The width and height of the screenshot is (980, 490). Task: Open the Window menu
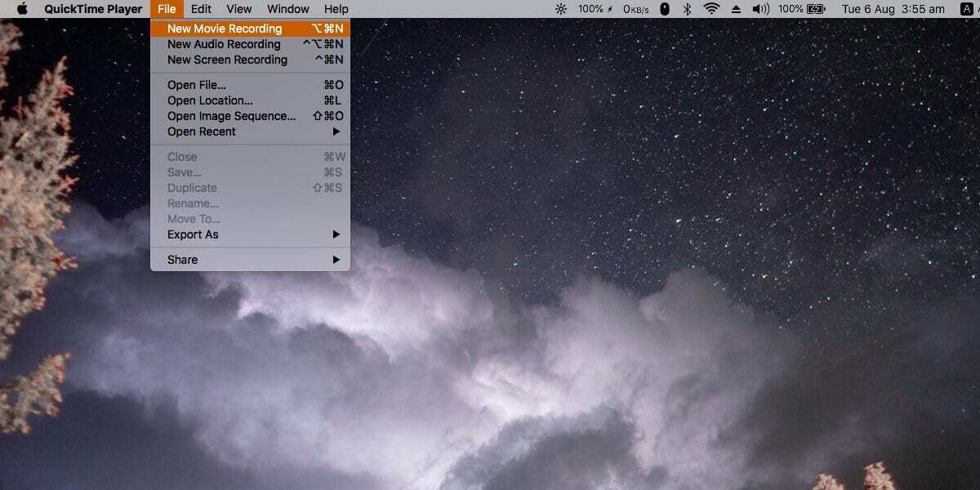coord(287,9)
